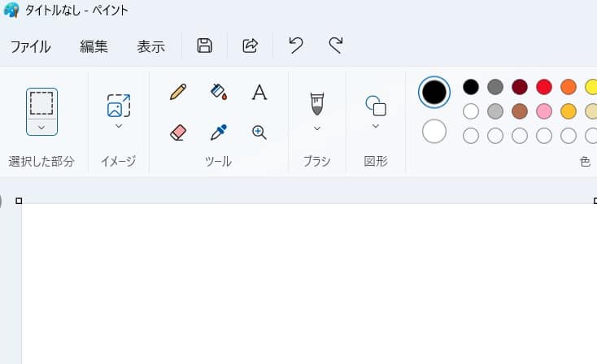The height and width of the screenshot is (364, 597).
Task: Select the Magnifier zoom tool
Action: (x=259, y=132)
